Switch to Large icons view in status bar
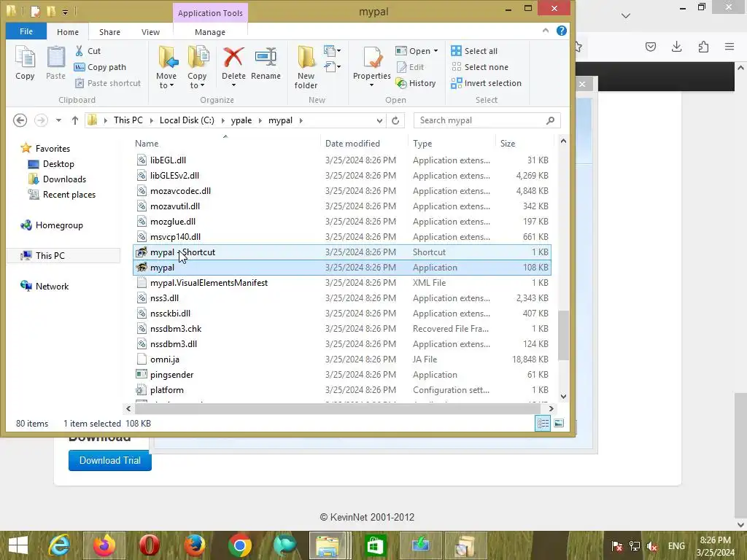Screen dimensions: 747x560 [x=559, y=424]
